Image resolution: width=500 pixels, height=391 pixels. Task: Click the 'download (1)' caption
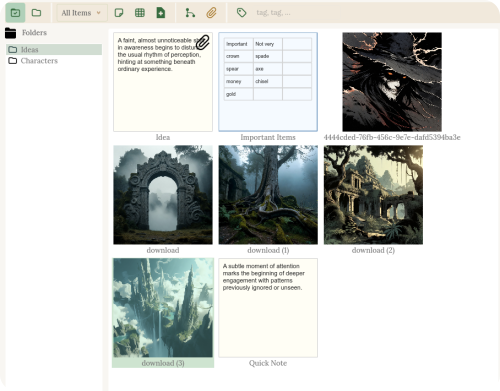[x=268, y=250]
